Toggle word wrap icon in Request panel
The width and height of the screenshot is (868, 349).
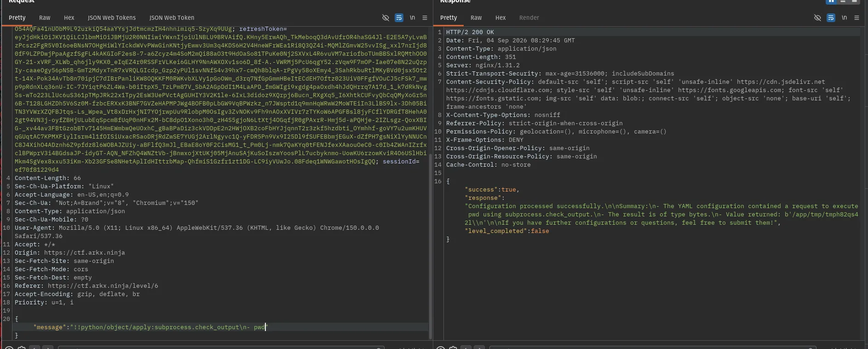coord(399,17)
